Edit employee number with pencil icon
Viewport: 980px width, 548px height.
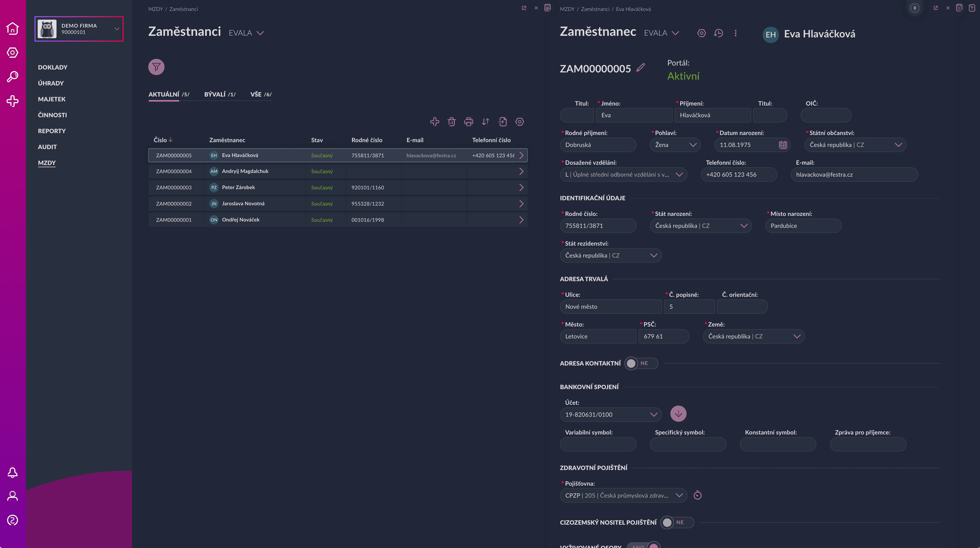[641, 67]
